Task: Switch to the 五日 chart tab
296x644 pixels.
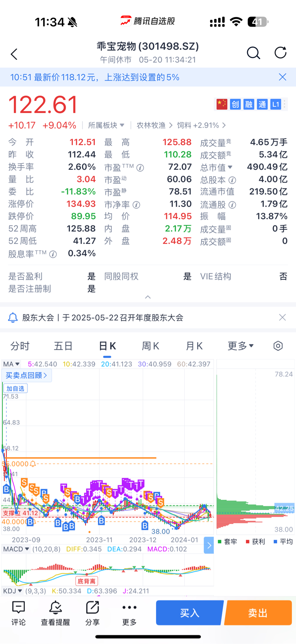Action: tap(63, 346)
